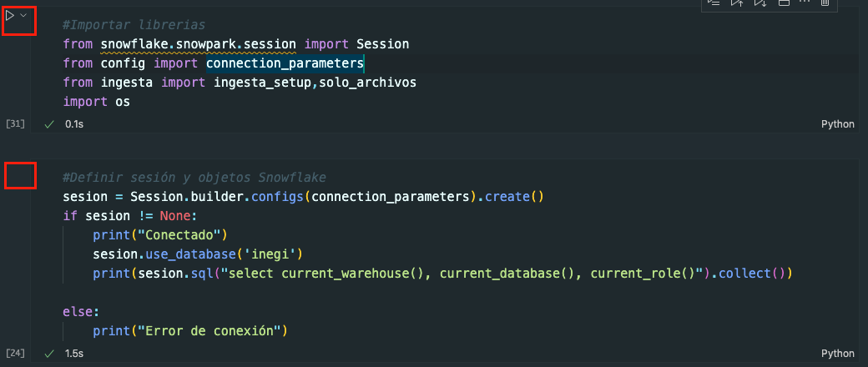The width and height of the screenshot is (868, 367).
Task: Click the '#Definir sesión y objetos Snowflake' comment
Action: pos(194,178)
